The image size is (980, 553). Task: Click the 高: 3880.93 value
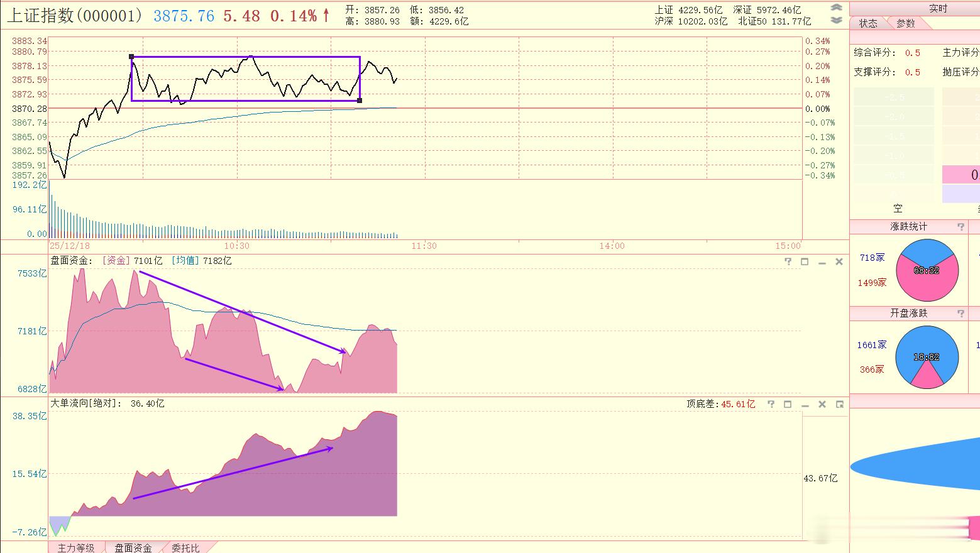[372, 21]
